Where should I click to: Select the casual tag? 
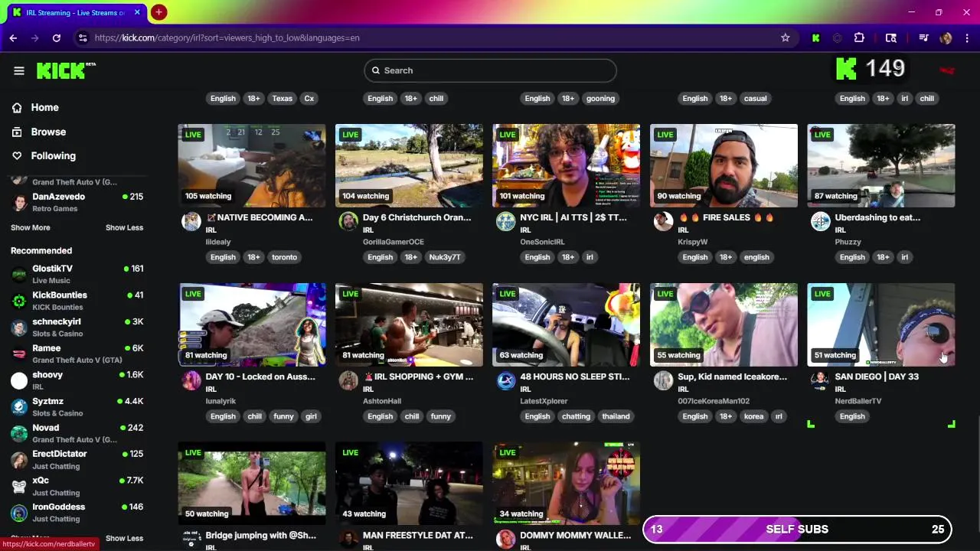pyautogui.click(x=755, y=98)
